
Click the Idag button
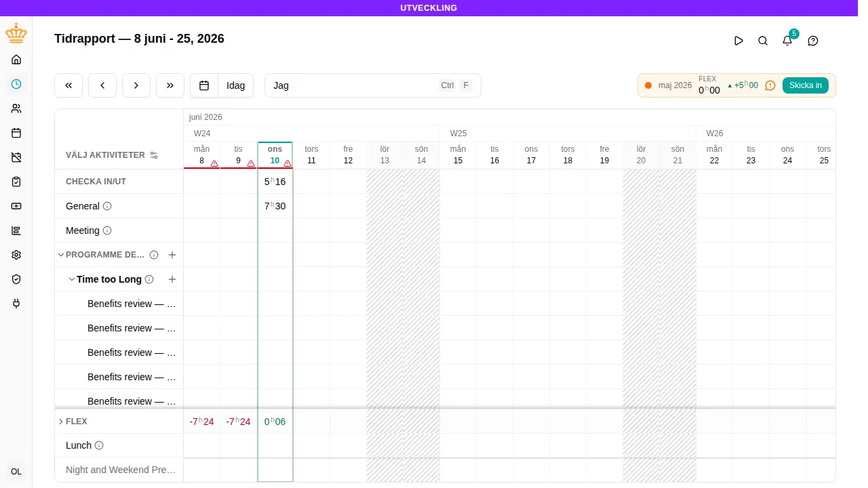pos(236,85)
